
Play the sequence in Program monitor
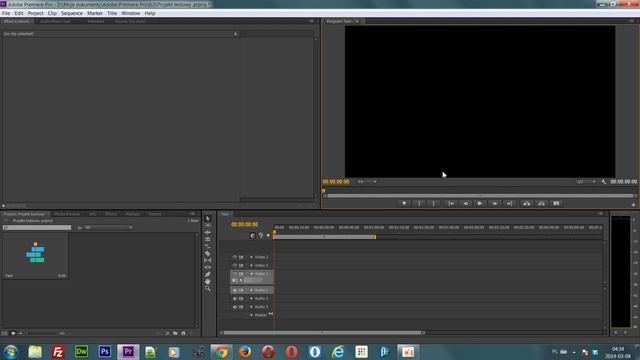pos(480,203)
